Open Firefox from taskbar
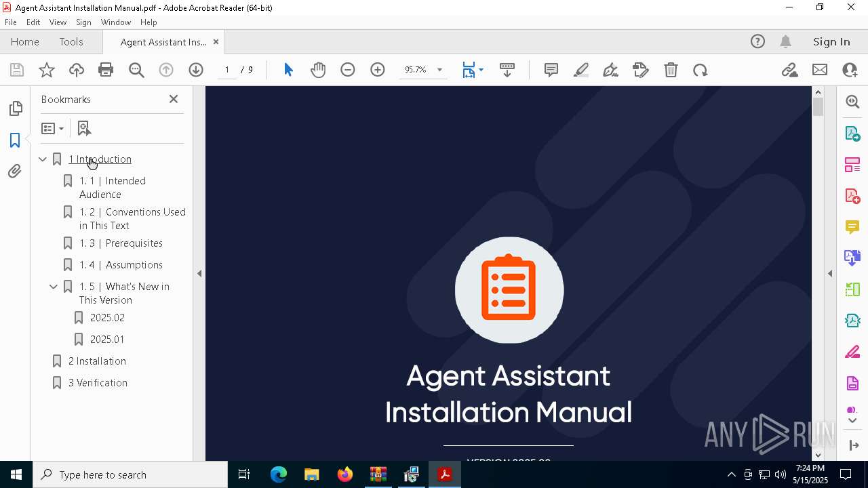The image size is (868, 488). pos(345,474)
